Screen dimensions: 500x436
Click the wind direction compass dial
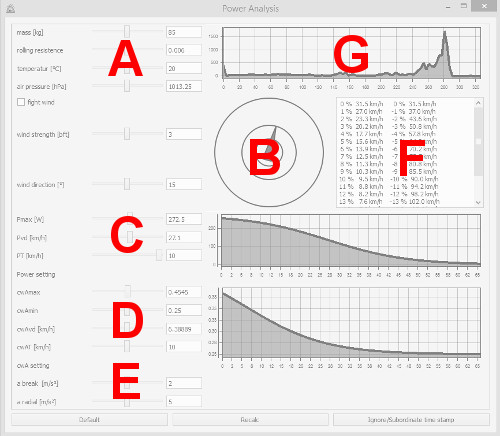click(x=269, y=153)
